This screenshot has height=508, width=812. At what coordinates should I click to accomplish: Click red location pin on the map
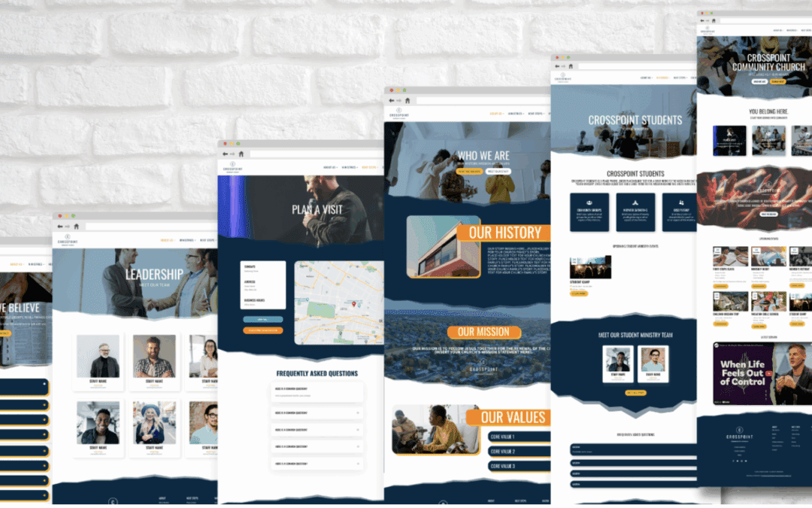pyautogui.click(x=354, y=304)
